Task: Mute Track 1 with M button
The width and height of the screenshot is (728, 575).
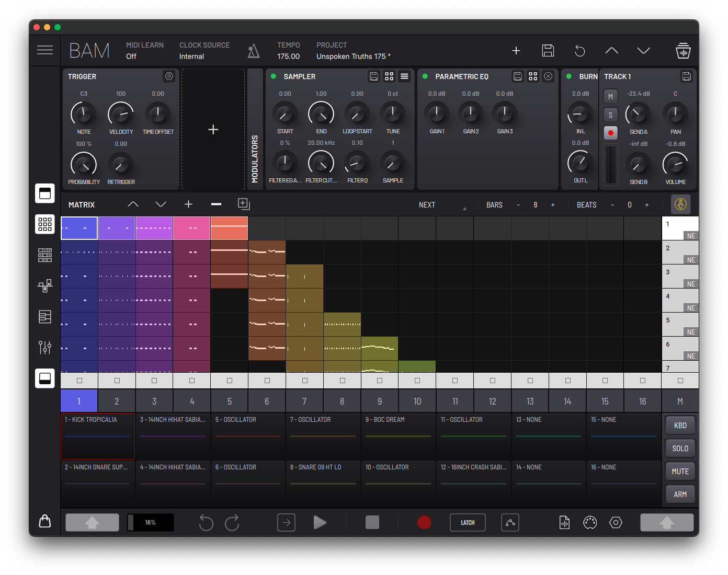Action: (610, 97)
